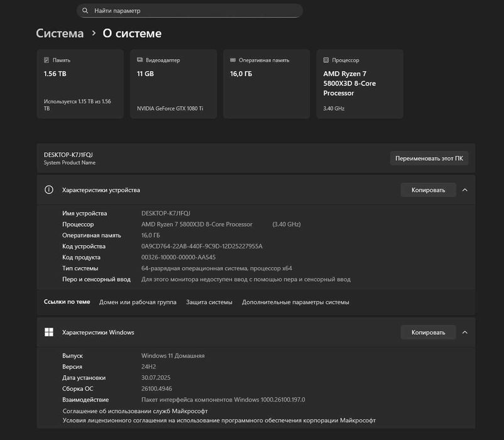Image resolution: width=504 pixels, height=440 pixels.
Task: Click the Сборка ОС label
Action: [x=78, y=388]
